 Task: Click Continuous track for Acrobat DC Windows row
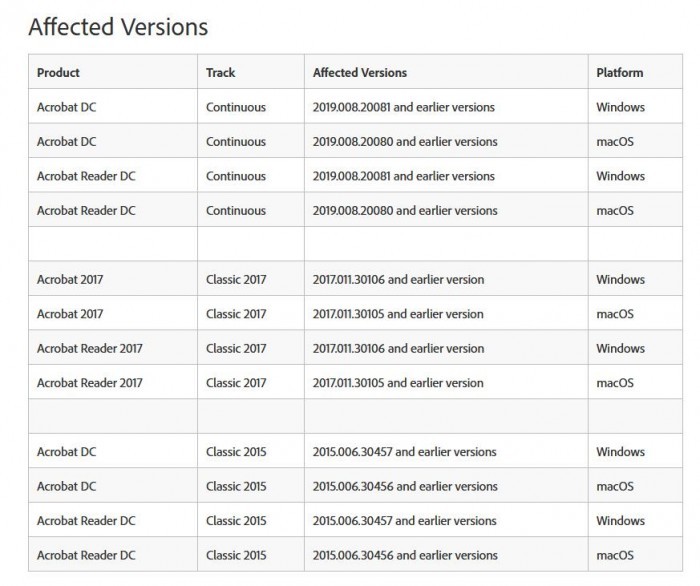236,107
